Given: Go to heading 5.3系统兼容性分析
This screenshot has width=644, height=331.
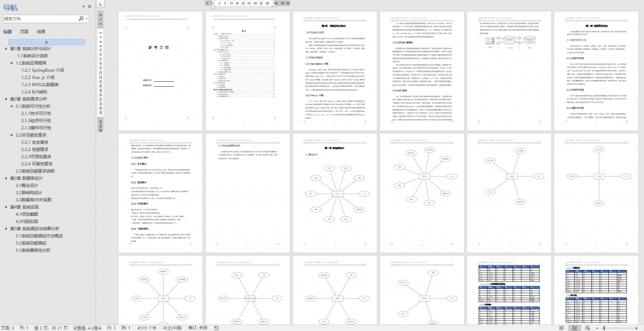Looking at the screenshot, I should 33,250.
